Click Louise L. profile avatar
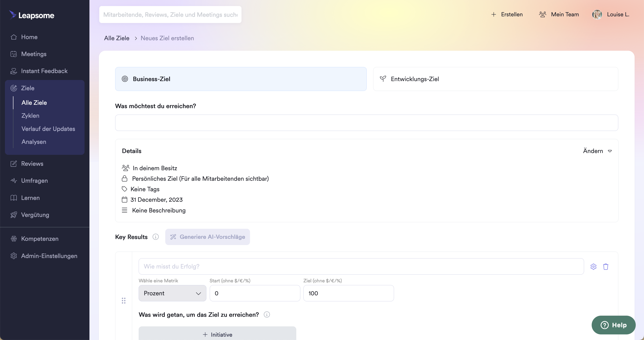This screenshot has width=644, height=340. point(597,15)
